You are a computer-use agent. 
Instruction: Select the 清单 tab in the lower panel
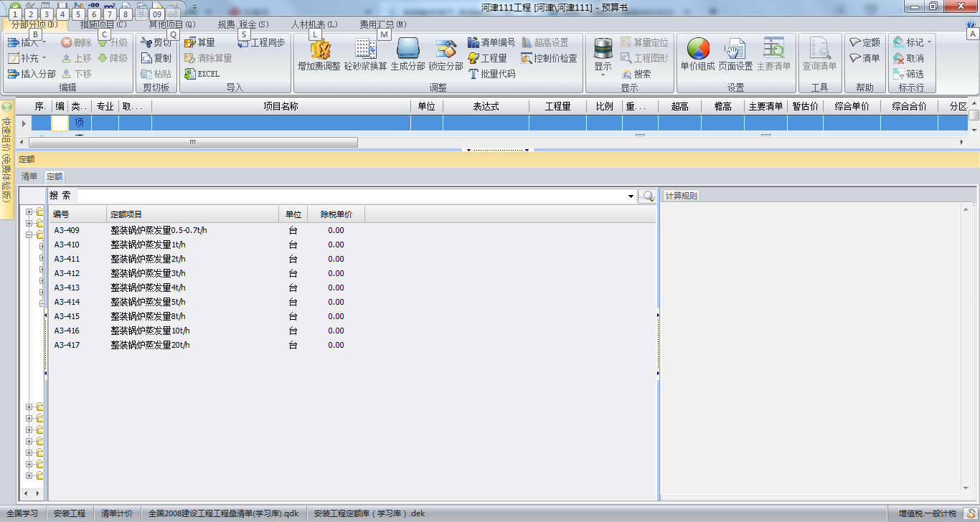tap(29, 176)
